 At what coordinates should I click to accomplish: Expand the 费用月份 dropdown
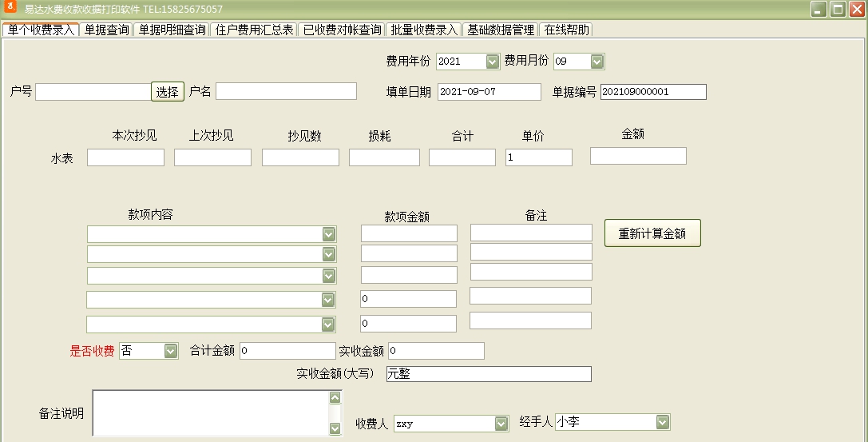coord(597,62)
